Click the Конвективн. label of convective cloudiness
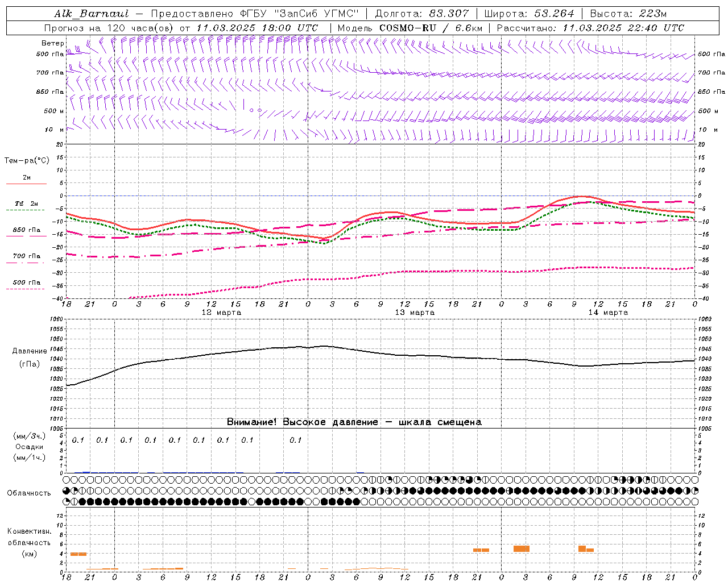728x582 pixels. [30, 531]
